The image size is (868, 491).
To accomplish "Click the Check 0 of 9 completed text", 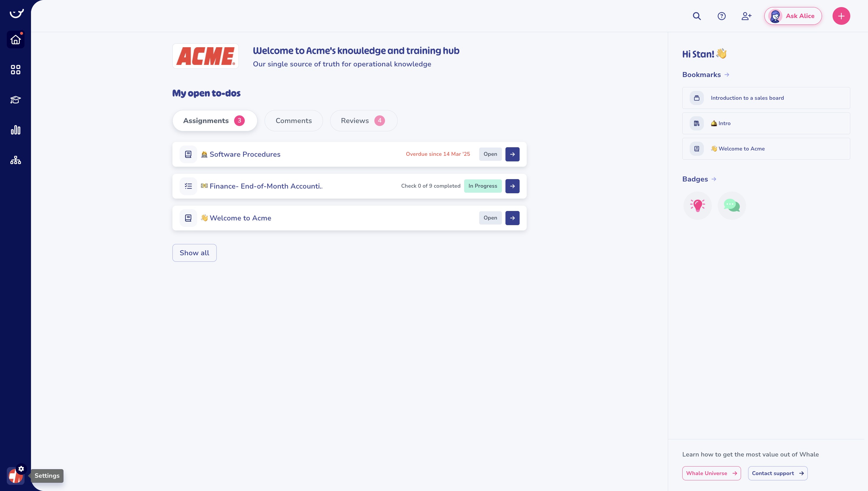I will [430, 186].
